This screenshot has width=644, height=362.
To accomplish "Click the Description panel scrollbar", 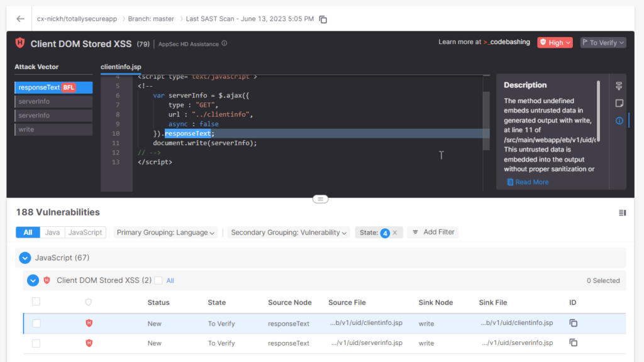I will pyautogui.click(x=599, y=111).
